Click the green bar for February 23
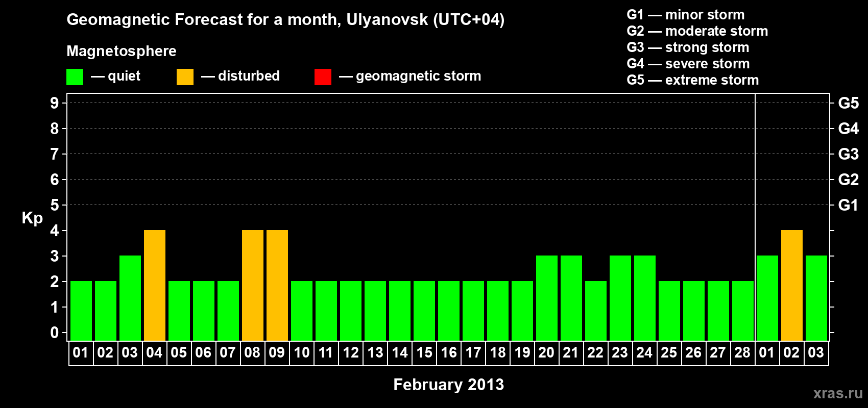 (x=620, y=298)
